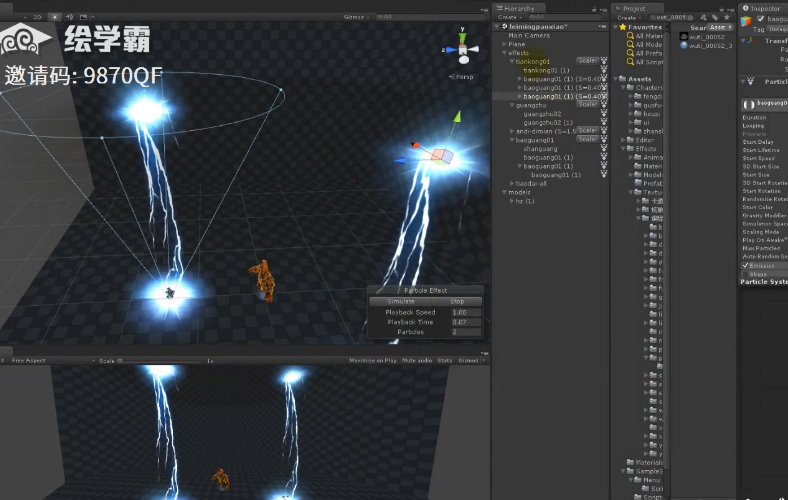Screen dimensions: 788x500
Task: Click Simulate in Particle Effect panel
Action: coord(401,302)
